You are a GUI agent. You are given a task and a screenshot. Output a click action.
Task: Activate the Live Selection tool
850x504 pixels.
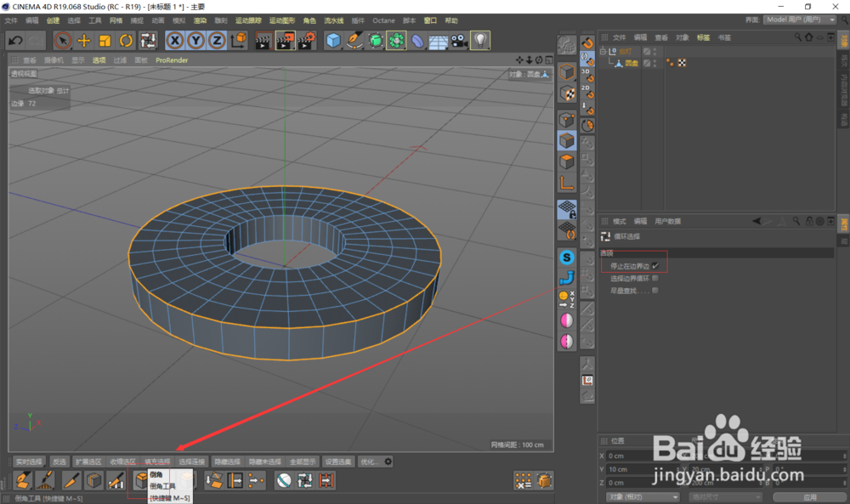[x=62, y=40]
